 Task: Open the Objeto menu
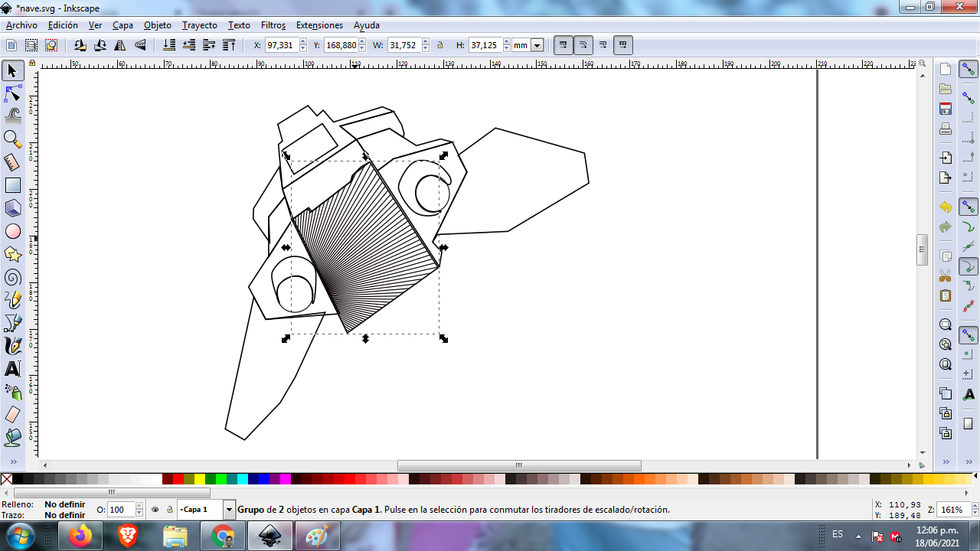point(158,25)
